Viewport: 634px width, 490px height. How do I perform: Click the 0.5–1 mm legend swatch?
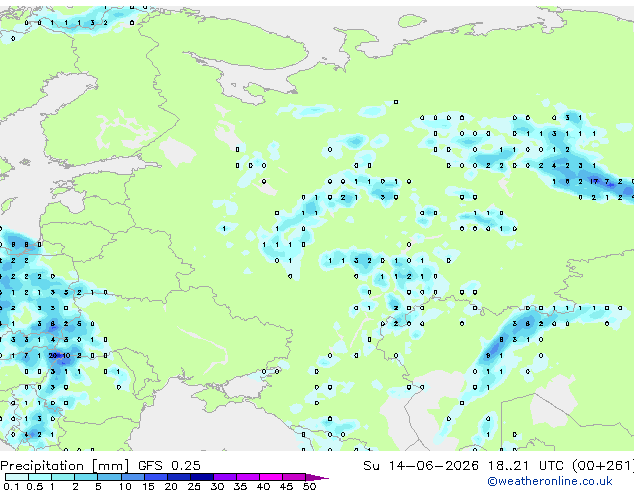tap(40, 477)
